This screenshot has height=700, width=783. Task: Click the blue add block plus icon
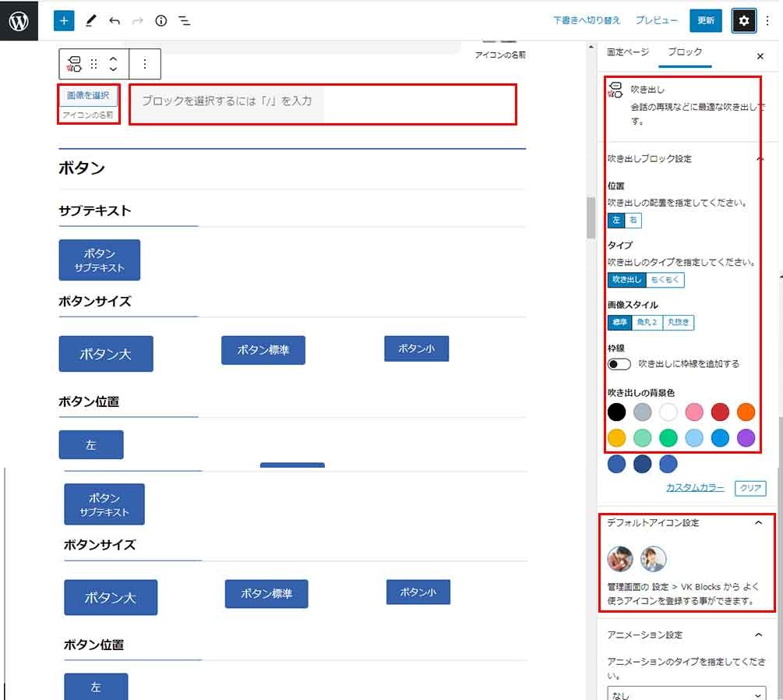tap(64, 21)
